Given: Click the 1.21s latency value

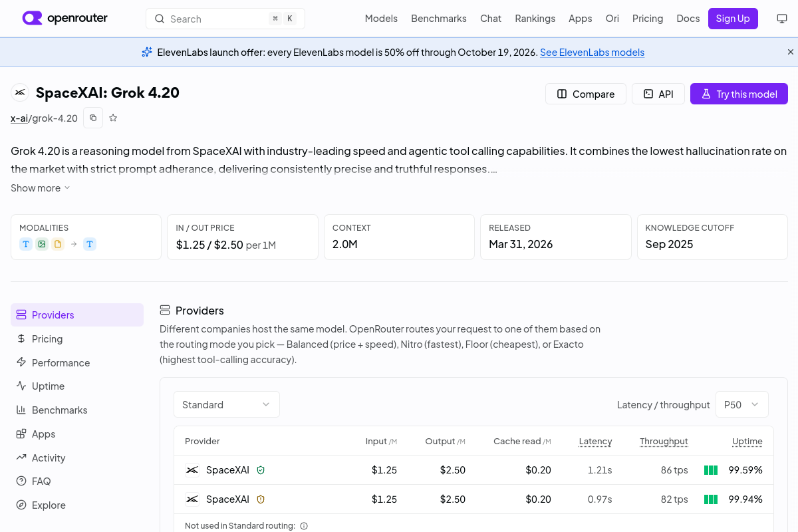Looking at the screenshot, I should click(x=600, y=470).
